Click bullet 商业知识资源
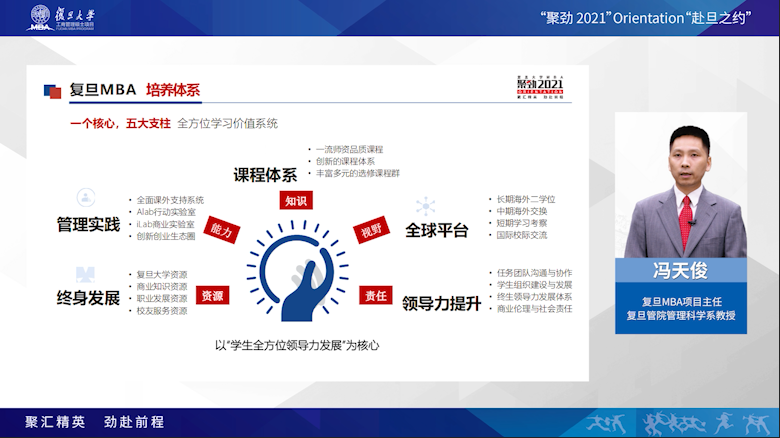Screen dimensions: 780x438 (x=162, y=287)
